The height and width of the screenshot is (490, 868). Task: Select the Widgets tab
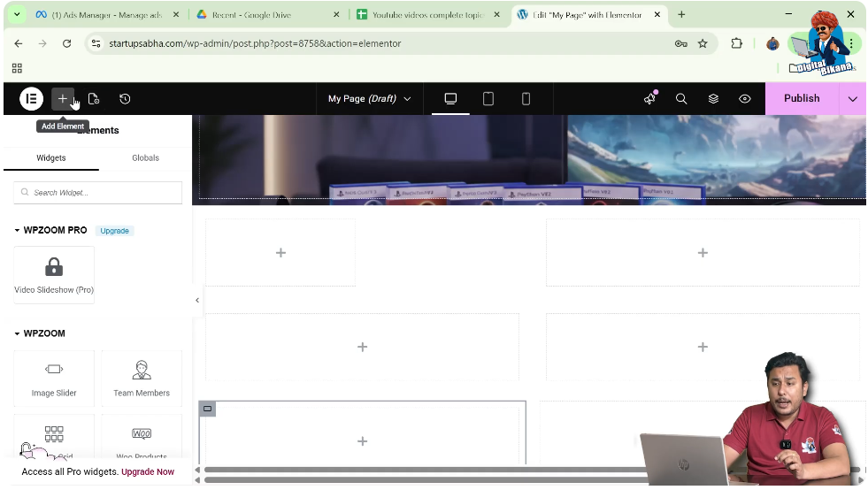click(51, 157)
